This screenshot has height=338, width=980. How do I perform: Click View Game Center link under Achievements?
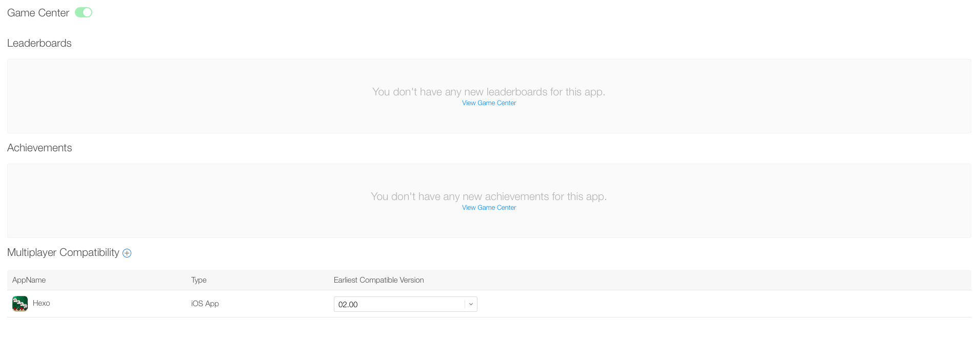pos(488,207)
